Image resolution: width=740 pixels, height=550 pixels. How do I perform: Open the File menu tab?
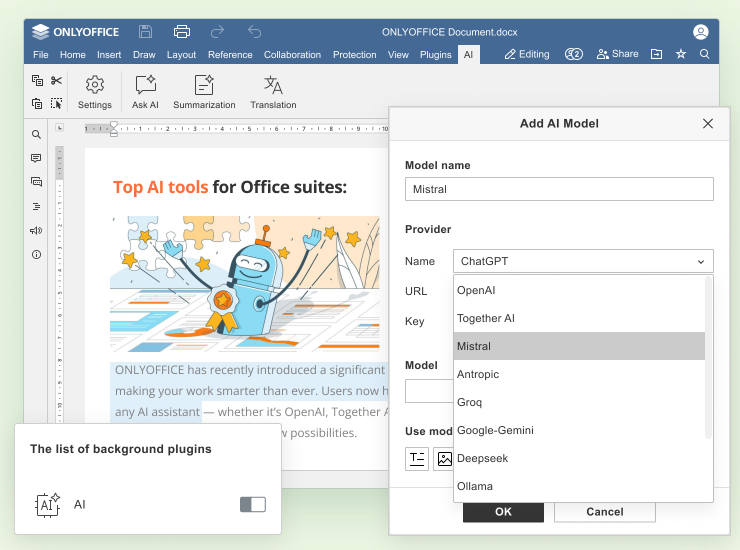[41, 55]
